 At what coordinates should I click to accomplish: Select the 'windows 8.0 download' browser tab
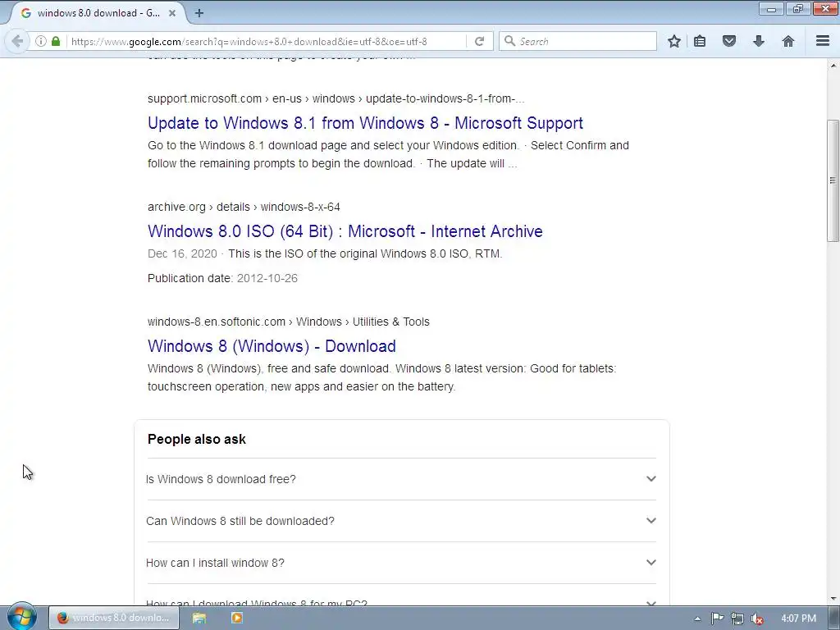point(98,13)
